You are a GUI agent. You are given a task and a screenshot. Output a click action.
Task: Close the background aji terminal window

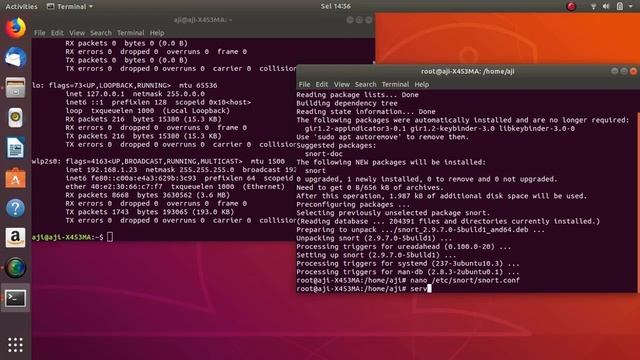click(369, 20)
